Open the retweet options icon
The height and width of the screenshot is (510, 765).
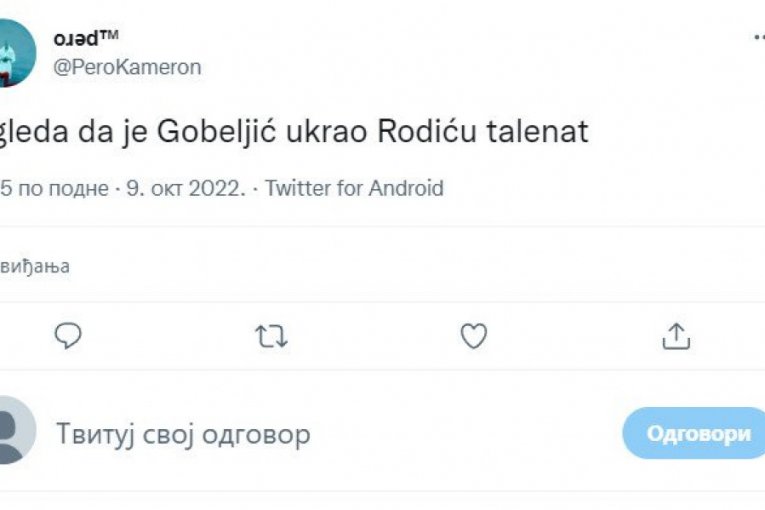tap(270, 337)
